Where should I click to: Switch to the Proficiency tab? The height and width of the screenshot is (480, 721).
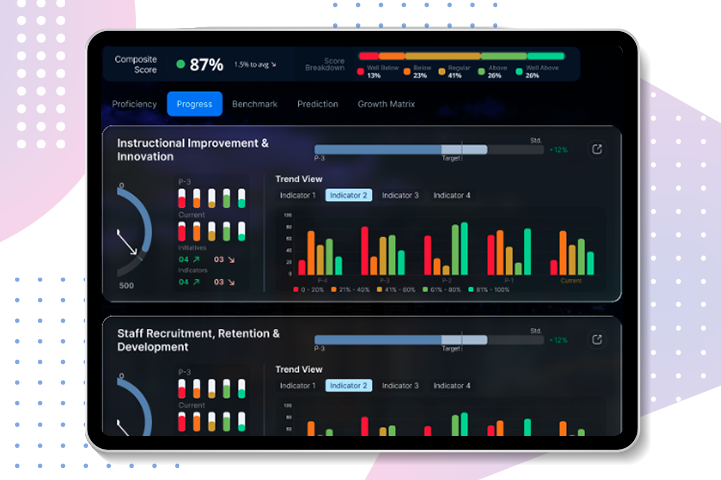point(134,104)
